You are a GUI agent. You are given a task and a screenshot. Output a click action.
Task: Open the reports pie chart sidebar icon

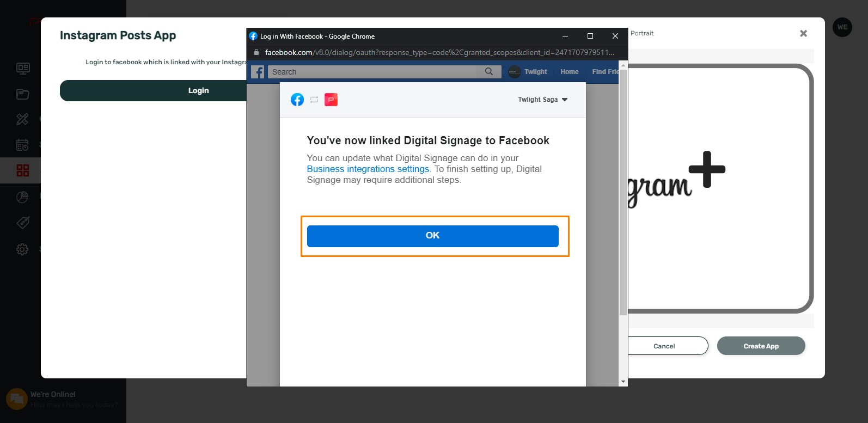(22, 197)
